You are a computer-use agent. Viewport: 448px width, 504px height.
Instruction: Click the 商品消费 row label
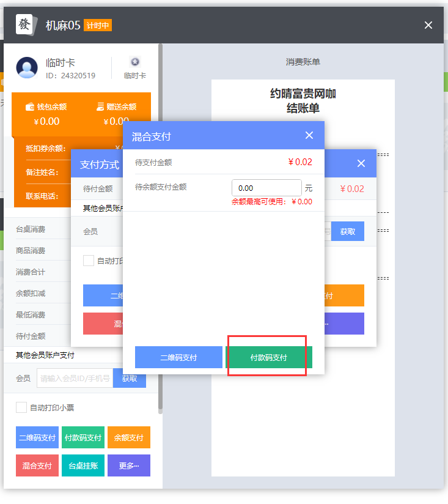(31, 250)
